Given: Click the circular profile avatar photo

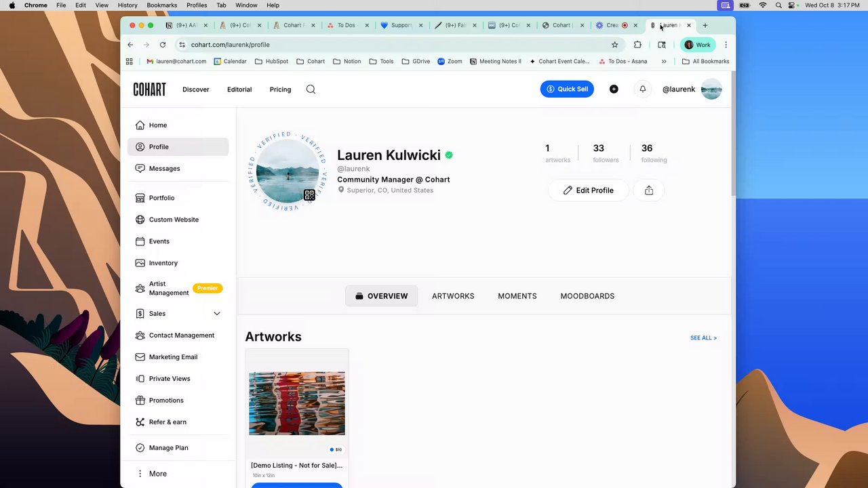Looking at the screenshot, I should click(288, 171).
